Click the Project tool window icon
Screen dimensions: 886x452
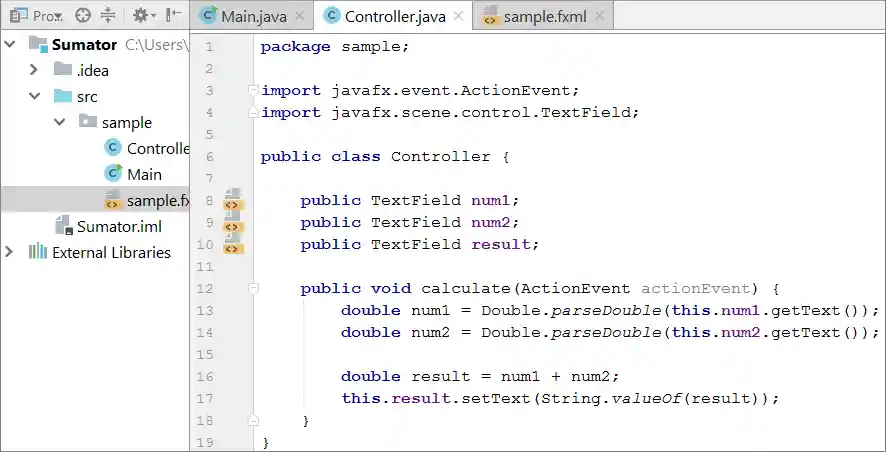point(19,16)
